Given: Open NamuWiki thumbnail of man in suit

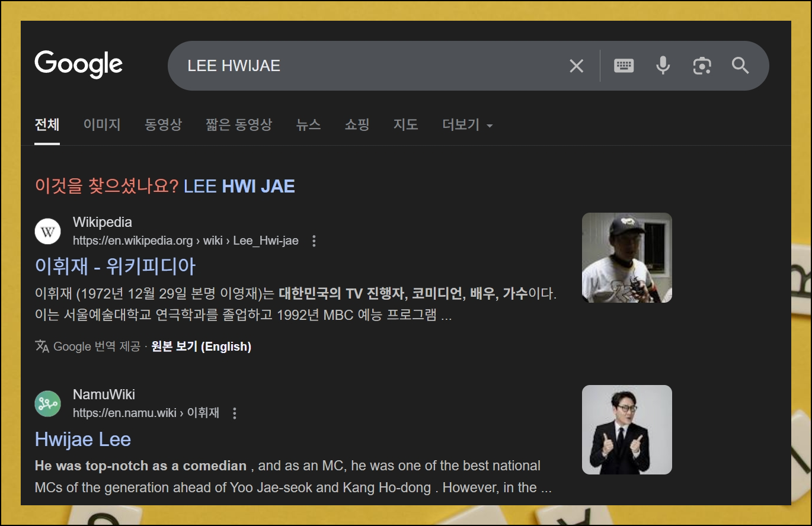Looking at the screenshot, I should click(627, 429).
